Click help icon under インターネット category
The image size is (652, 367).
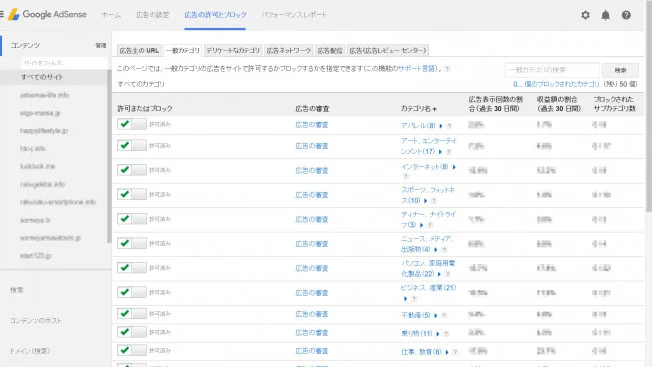(x=406, y=176)
